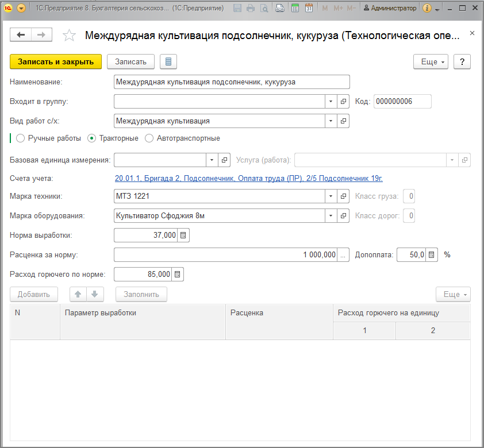Click the report list icon button

click(168, 61)
